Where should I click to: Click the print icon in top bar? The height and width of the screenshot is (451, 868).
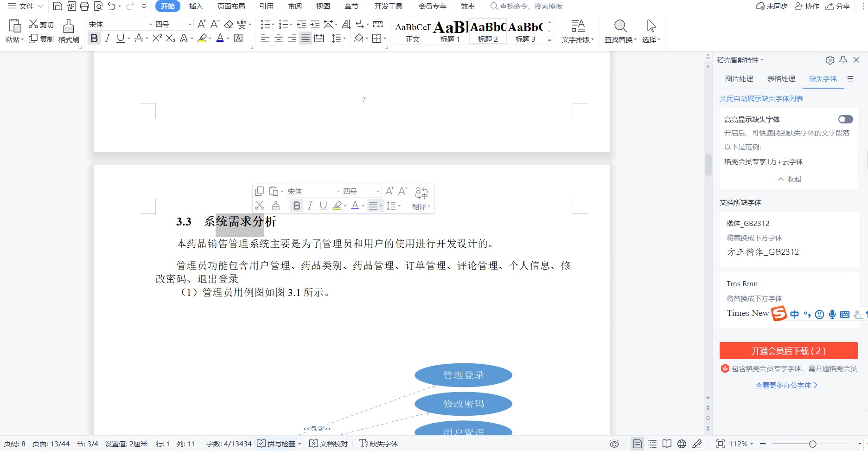tap(84, 6)
